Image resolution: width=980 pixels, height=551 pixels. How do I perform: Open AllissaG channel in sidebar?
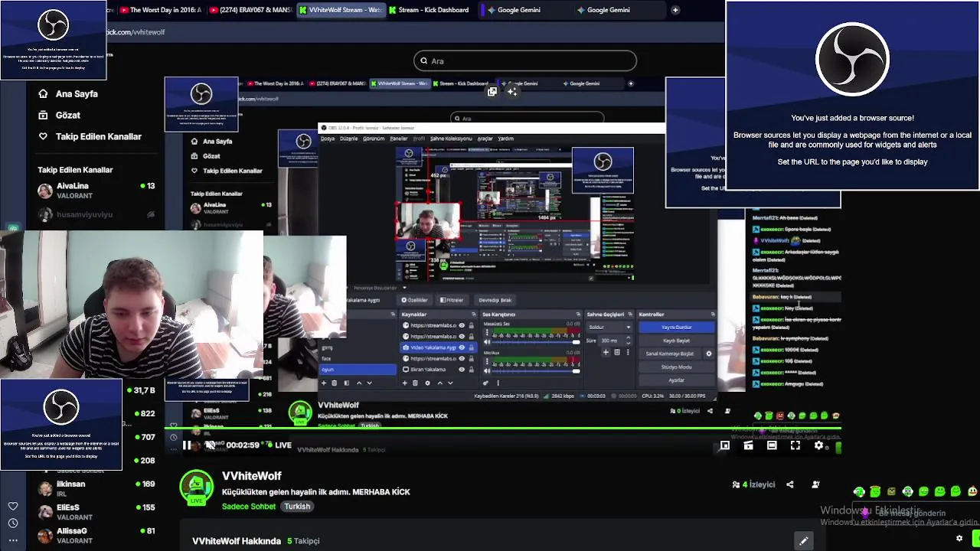(96, 535)
